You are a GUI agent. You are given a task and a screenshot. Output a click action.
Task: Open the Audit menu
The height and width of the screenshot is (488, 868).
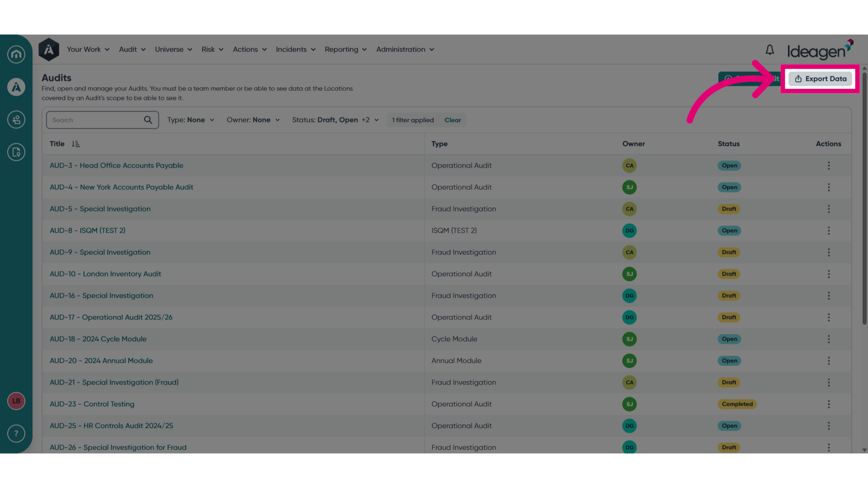[x=132, y=49]
